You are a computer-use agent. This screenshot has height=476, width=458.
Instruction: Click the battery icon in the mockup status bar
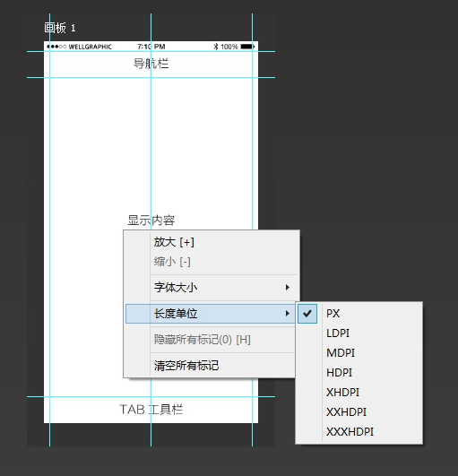(x=247, y=47)
